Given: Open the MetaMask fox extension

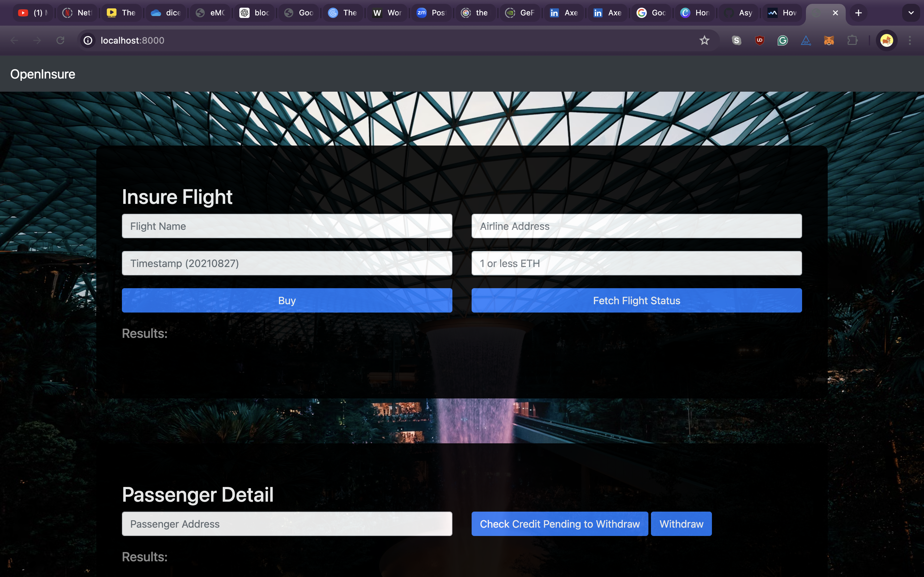Looking at the screenshot, I should click(828, 40).
